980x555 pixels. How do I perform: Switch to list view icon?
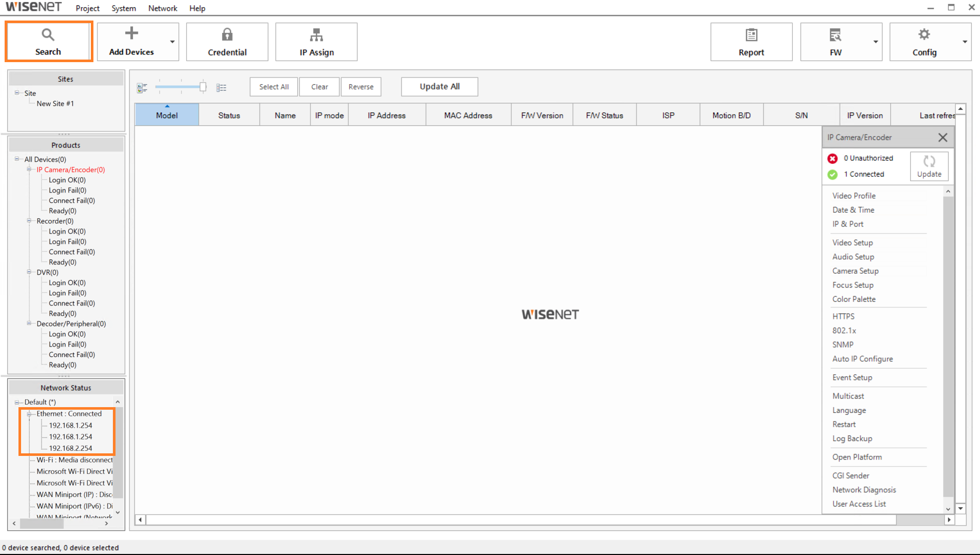(x=221, y=88)
